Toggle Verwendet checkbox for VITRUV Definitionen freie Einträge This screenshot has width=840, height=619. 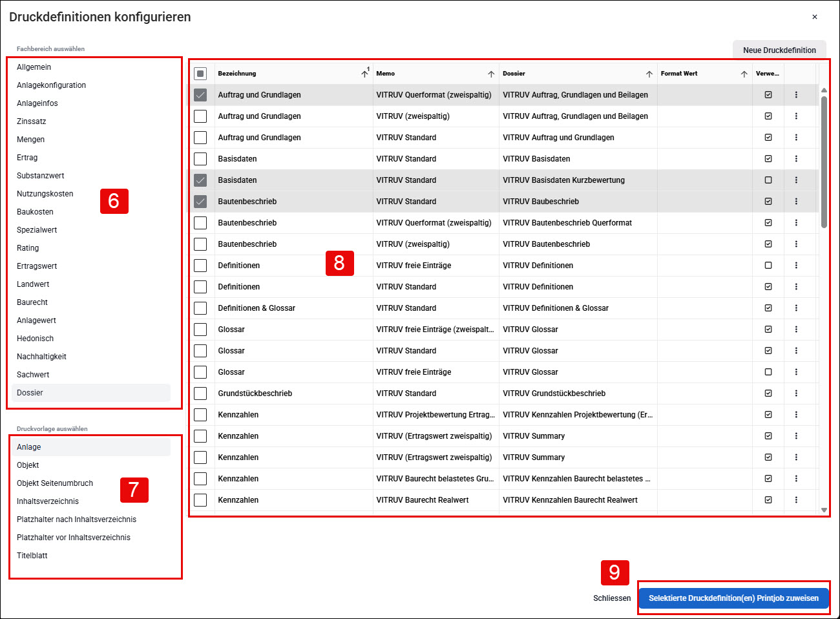pyautogui.click(x=768, y=265)
